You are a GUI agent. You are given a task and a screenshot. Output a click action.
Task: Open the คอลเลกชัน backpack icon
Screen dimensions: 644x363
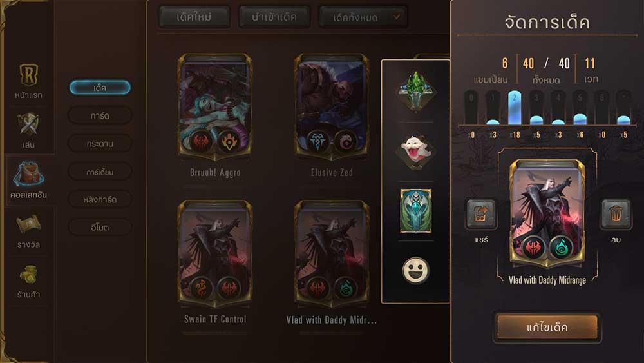[28, 174]
